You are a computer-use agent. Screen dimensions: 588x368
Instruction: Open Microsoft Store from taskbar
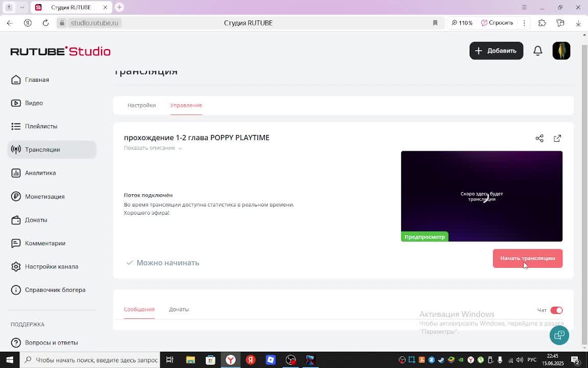(x=210, y=360)
